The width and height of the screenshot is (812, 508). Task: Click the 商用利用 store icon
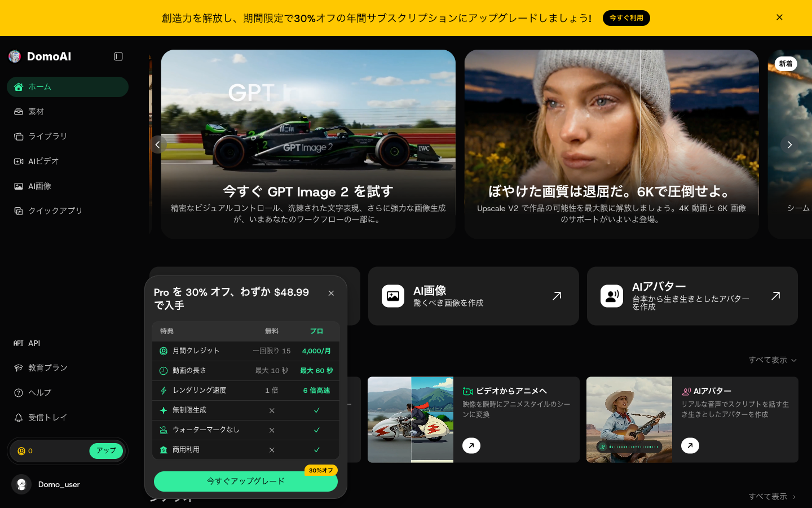[x=164, y=450]
